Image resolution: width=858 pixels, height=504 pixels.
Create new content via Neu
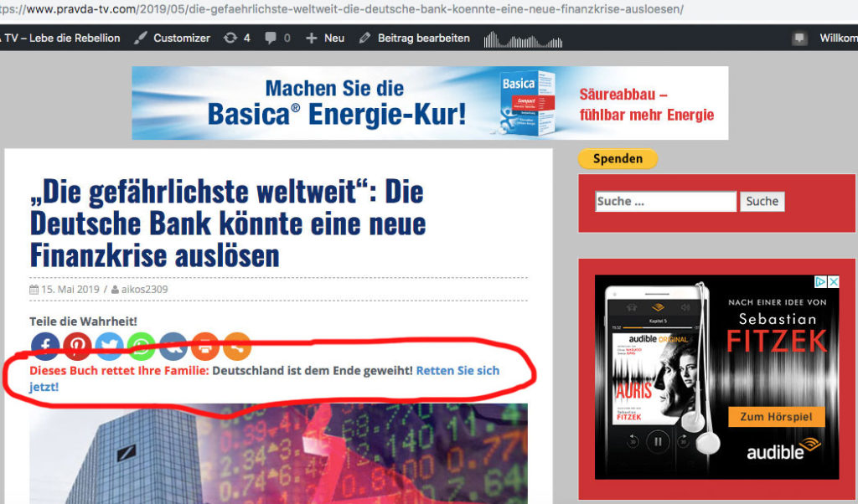(325, 38)
